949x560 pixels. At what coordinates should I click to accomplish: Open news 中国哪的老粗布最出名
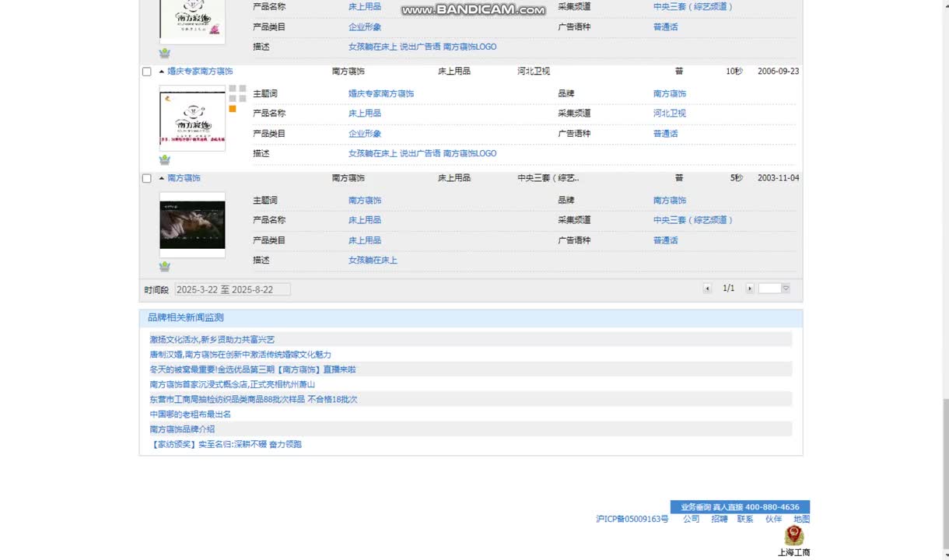[x=191, y=415]
